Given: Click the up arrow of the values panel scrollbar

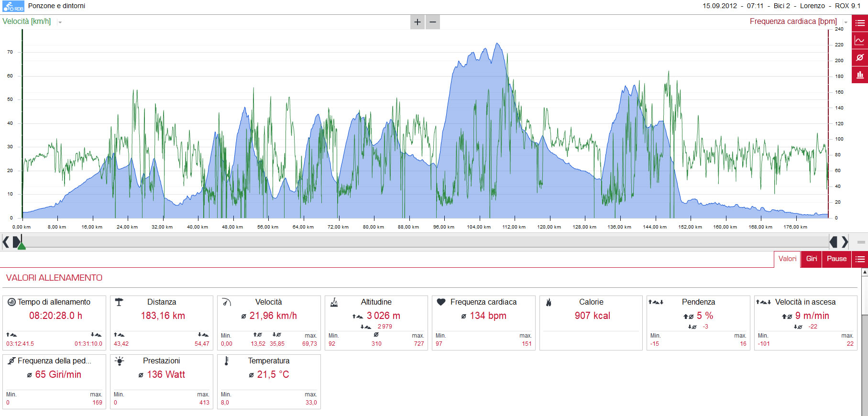Looking at the screenshot, I should tap(865, 272).
